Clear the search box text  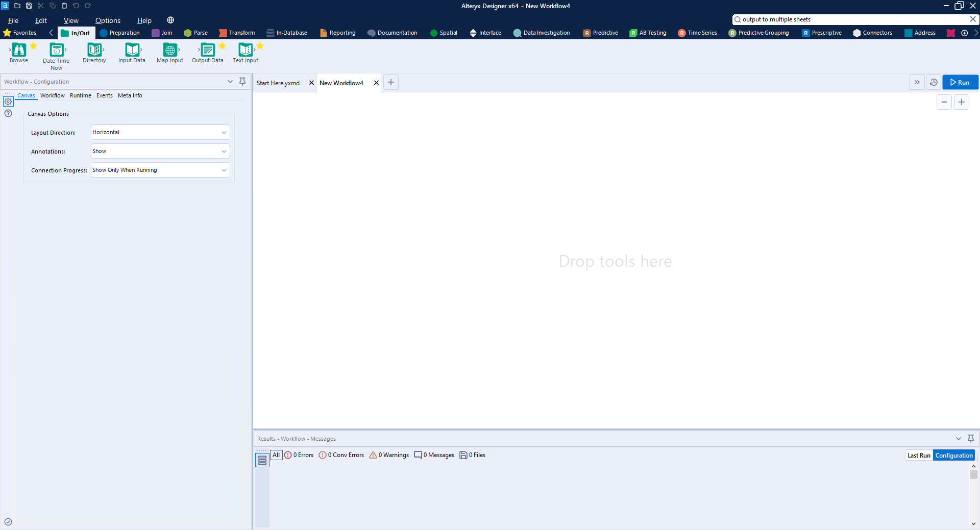tap(973, 19)
